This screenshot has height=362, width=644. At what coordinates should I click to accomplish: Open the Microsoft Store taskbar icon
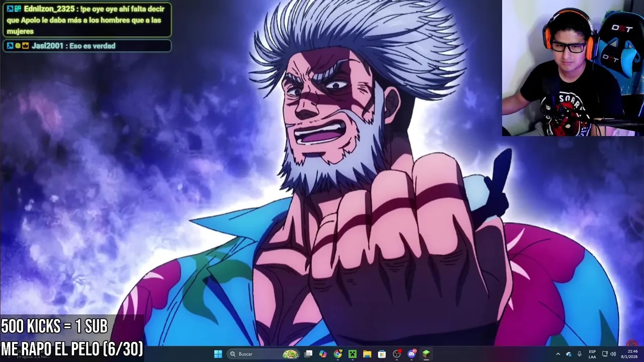click(382, 354)
